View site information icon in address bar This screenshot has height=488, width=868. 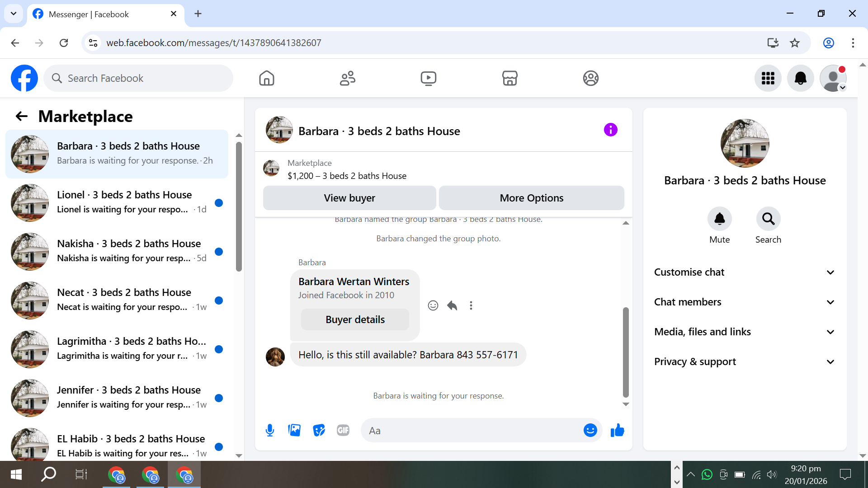click(x=93, y=43)
